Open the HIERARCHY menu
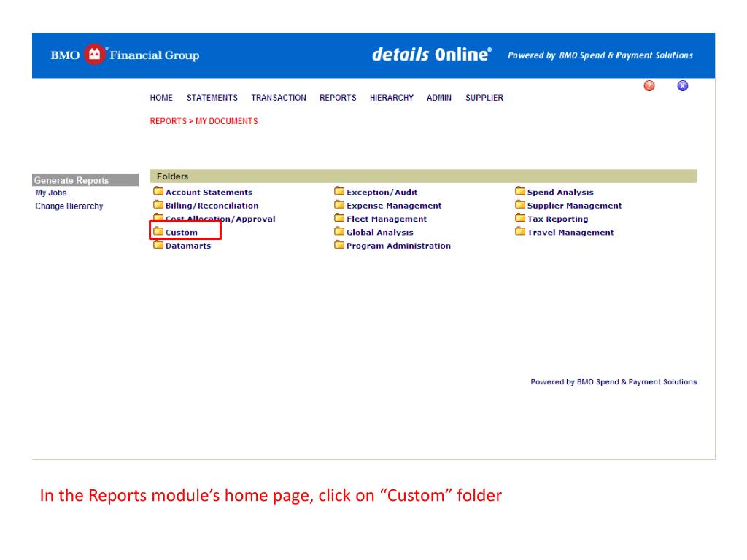Image resolution: width=747 pixels, height=560 pixels. 392,98
